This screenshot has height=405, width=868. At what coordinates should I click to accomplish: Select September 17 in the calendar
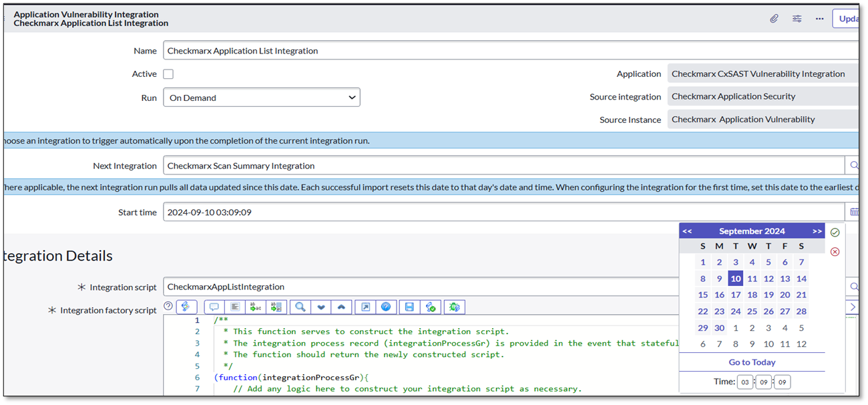pyautogui.click(x=735, y=295)
